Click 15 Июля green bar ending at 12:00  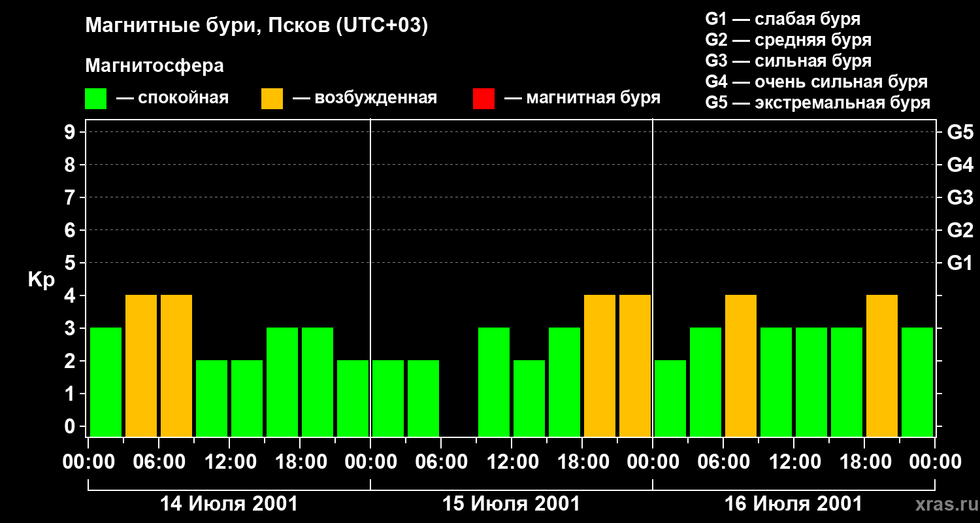tap(494, 382)
